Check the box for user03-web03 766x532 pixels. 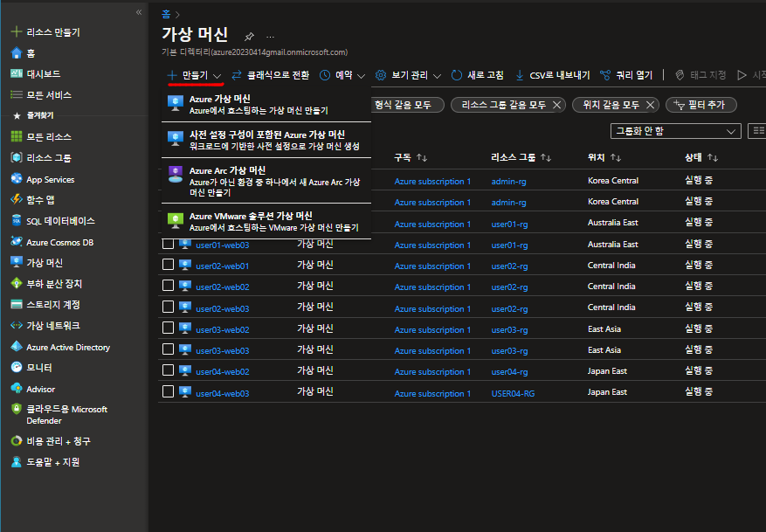tap(168, 349)
